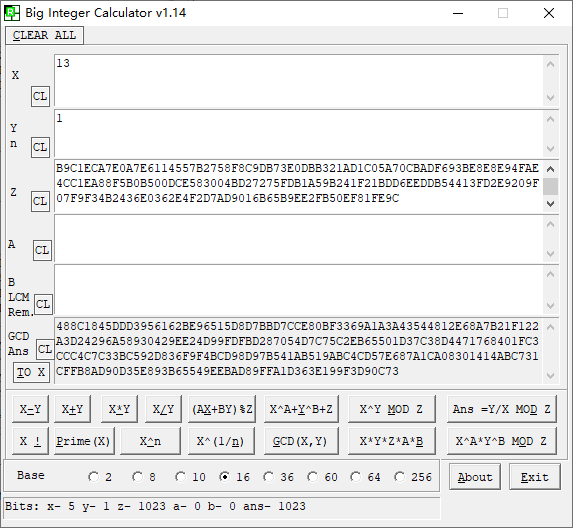Compute X*Y multiplication
Image resolution: width=573 pixels, height=528 pixels.
pos(119,409)
